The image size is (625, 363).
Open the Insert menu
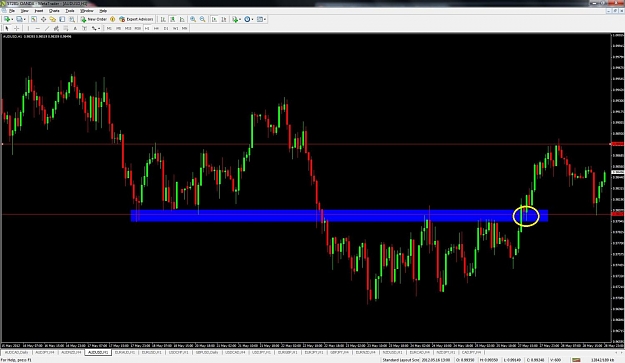click(x=39, y=11)
